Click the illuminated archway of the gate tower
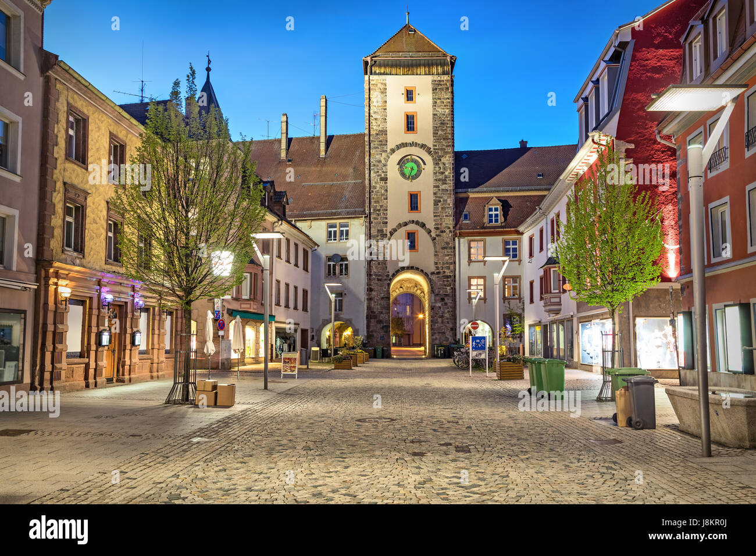Screen dimensions: 756x556 coord(409,315)
